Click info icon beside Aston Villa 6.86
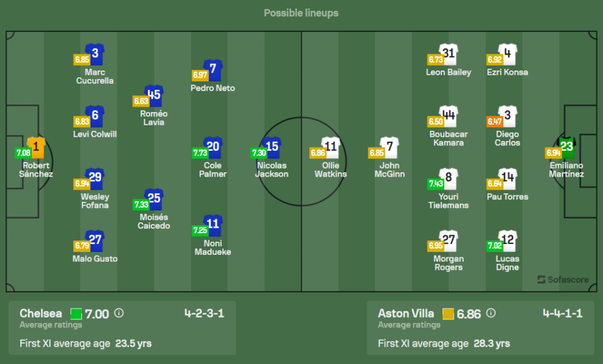 [x=491, y=313]
